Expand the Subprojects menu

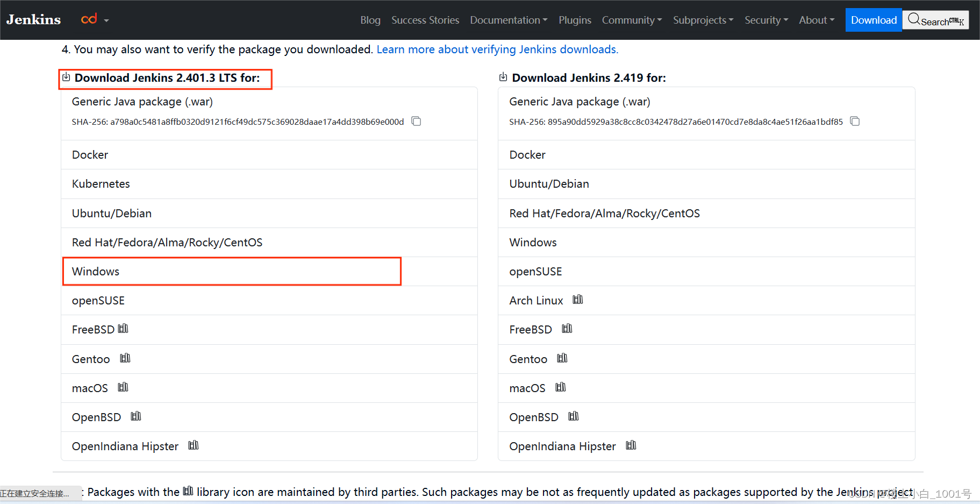[x=703, y=20]
